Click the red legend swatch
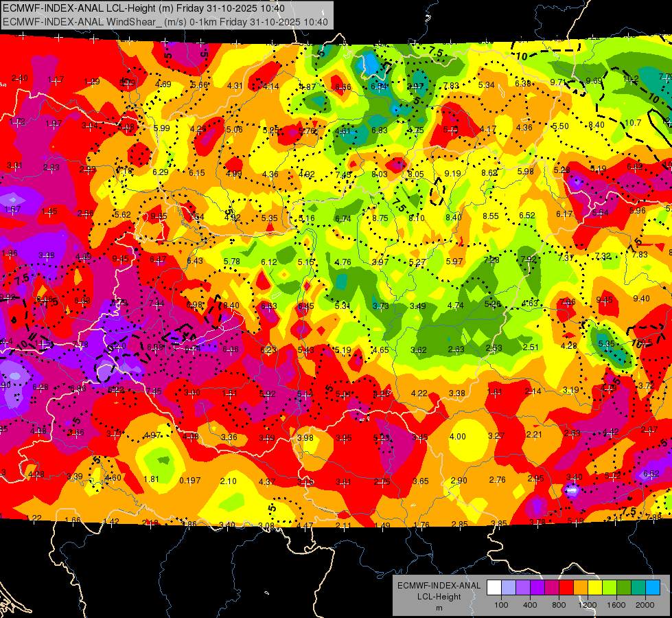 click(566, 588)
